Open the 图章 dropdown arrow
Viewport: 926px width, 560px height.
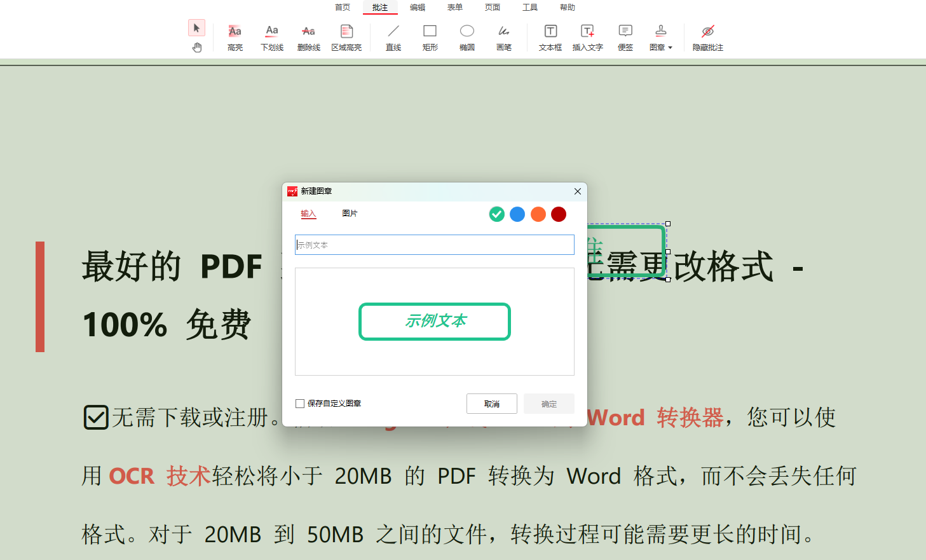pos(670,48)
